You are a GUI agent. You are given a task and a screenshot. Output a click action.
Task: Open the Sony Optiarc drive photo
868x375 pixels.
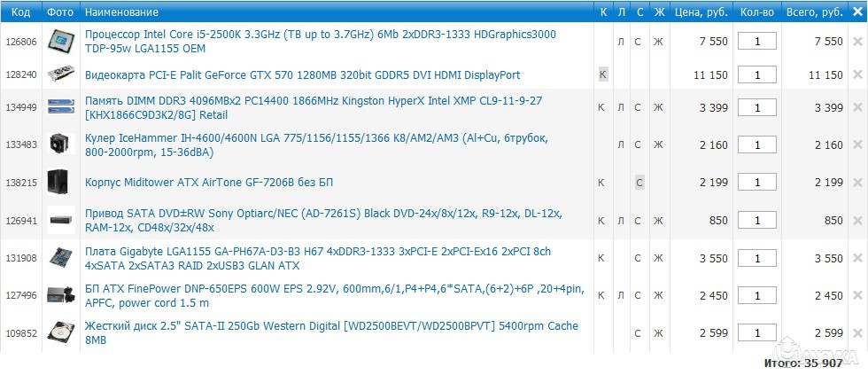(61, 221)
